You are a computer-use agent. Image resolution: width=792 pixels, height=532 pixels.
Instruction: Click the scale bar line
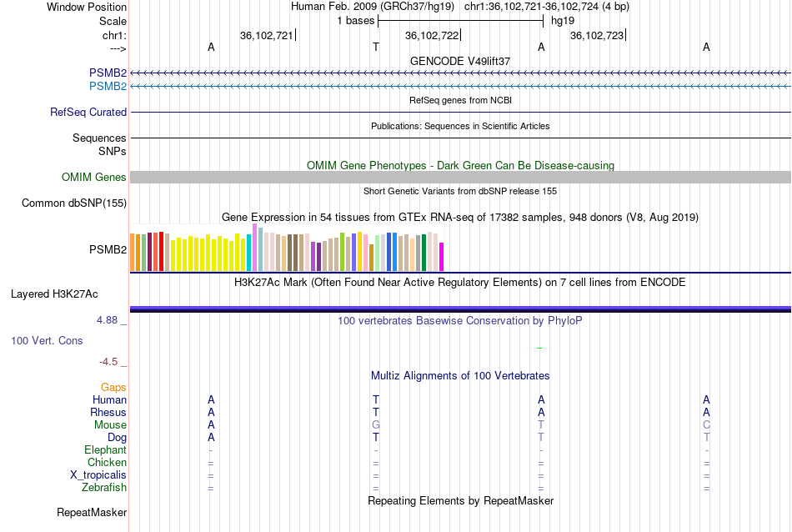460,21
